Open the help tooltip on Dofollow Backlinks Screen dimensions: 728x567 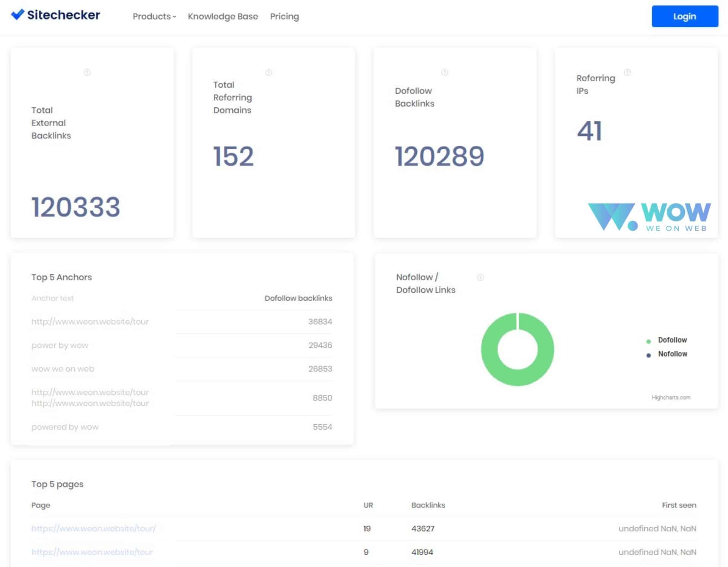pos(444,72)
